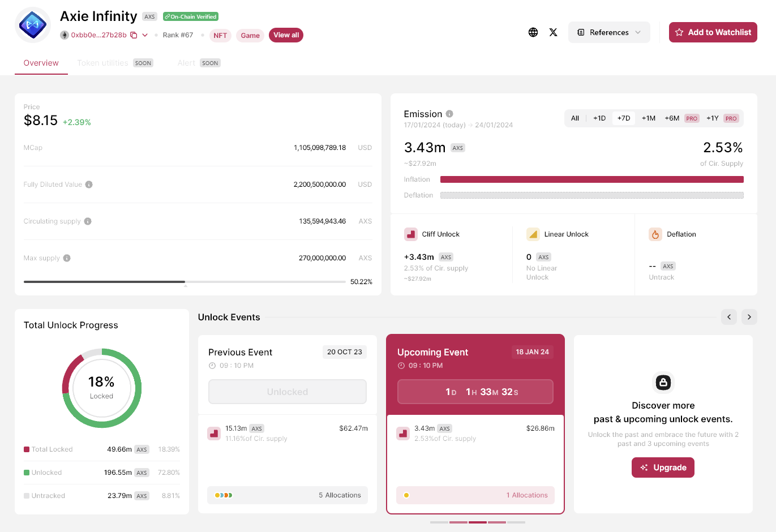The width and height of the screenshot is (776, 532).
Task: Click the Linear Unlock icon
Action: (533, 234)
